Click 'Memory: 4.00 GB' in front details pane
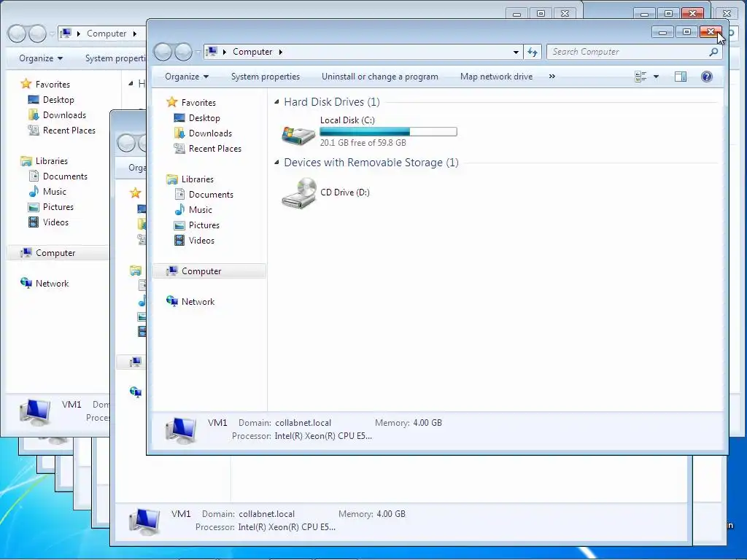The height and width of the screenshot is (560, 747). tap(409, 423)
